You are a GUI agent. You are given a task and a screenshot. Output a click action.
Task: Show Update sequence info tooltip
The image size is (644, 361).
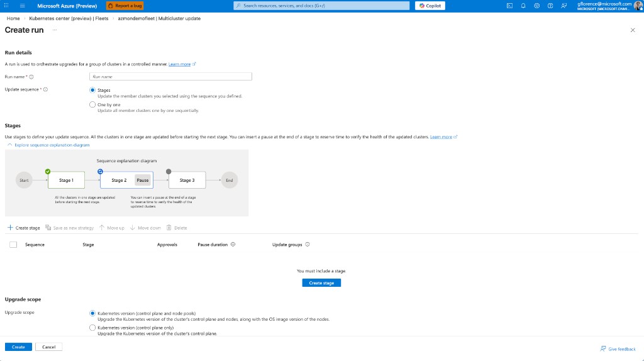45,89
